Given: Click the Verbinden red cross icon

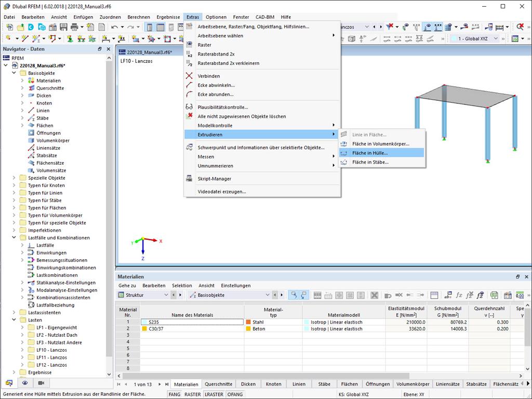Looking at the screenshot, I should point(189,76).
